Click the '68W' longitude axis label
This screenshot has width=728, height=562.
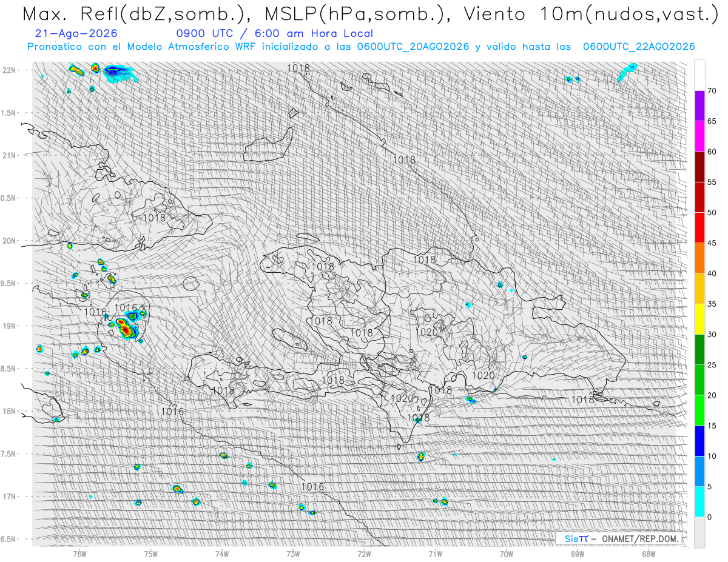[649, 553]
